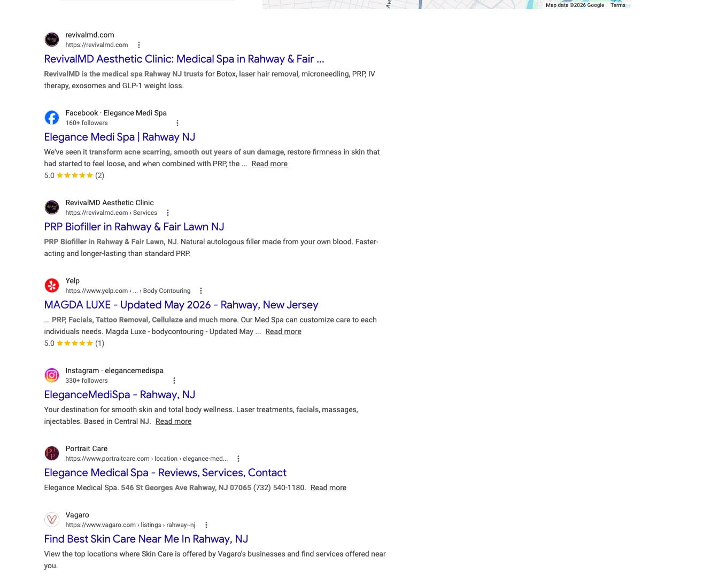Screen dimensions: 719x588
Task: Open EleganceMediSpa - Rahway, NJ Instagram result
Action: click(120, 394)
